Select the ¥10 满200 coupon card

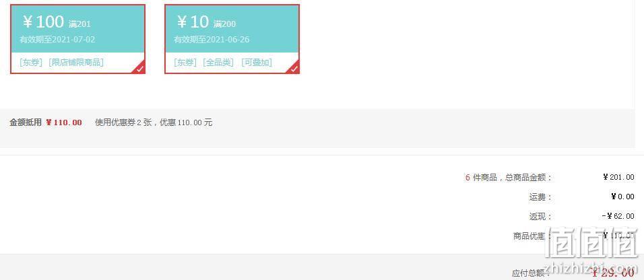[232, 39]
